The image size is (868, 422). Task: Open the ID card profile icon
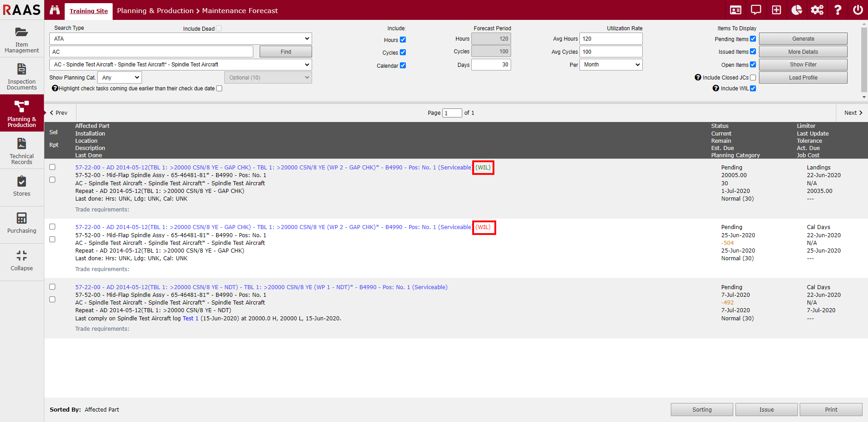(x=735, y=10)
